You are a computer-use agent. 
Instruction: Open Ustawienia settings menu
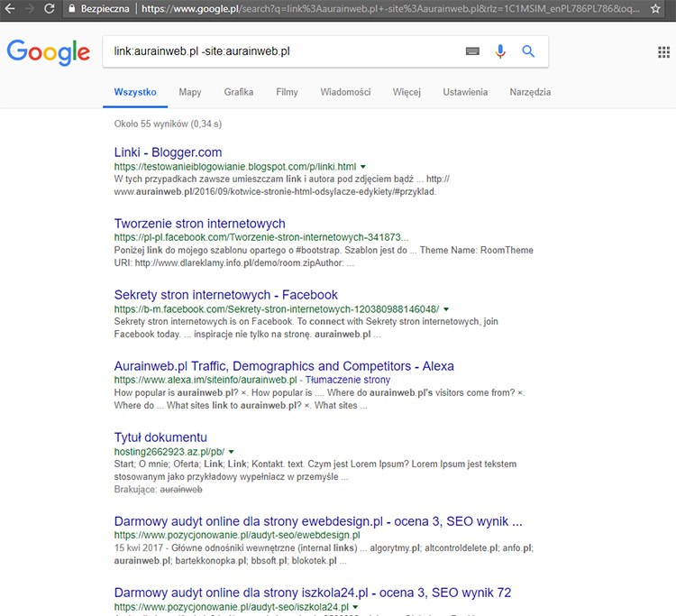tap(465, 92)
